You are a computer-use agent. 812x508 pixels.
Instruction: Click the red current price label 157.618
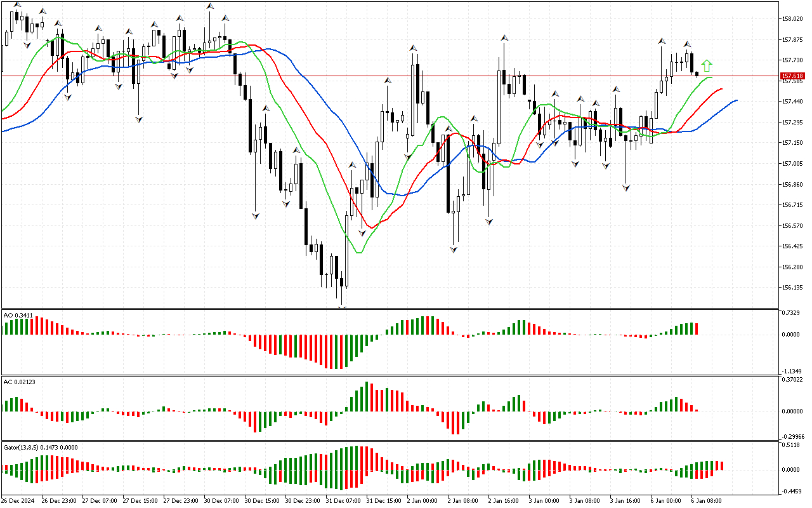792,76
